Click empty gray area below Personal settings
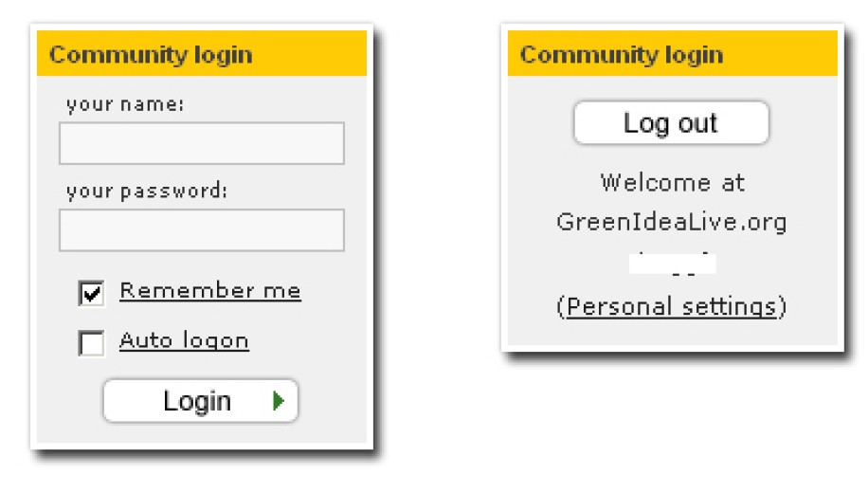868x493 pixels. point(672,334)
